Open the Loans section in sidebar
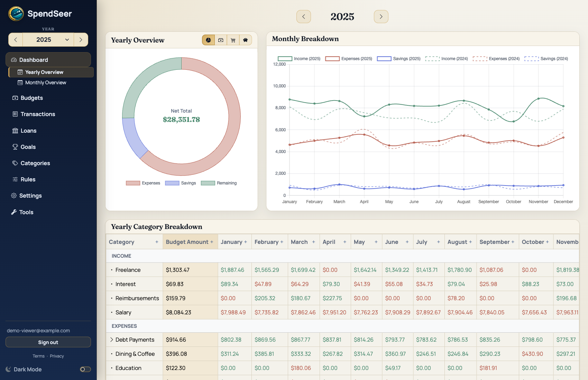The height and width of the screenshot is (380, 588). pyautogui.click(x=28, y=131)
